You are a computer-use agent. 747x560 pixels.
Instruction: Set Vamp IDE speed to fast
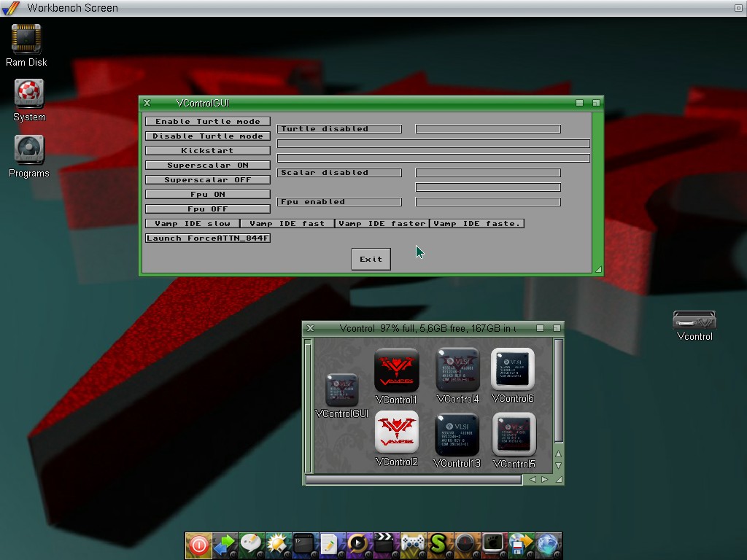[287, 224]
